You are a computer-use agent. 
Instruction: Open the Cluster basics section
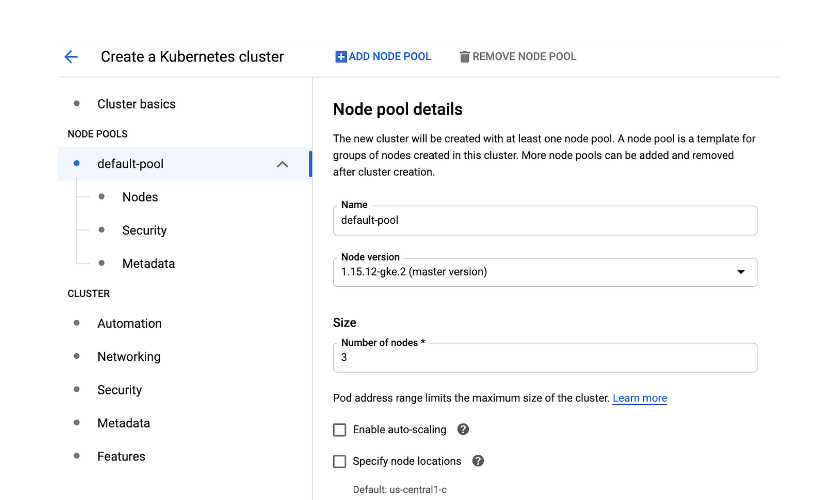136,104
